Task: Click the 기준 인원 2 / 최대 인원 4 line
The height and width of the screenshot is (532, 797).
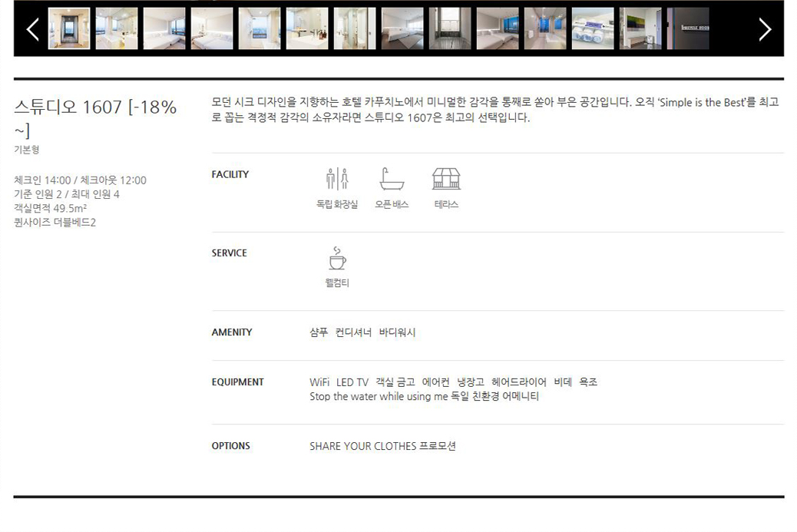Action: point(67,194)
